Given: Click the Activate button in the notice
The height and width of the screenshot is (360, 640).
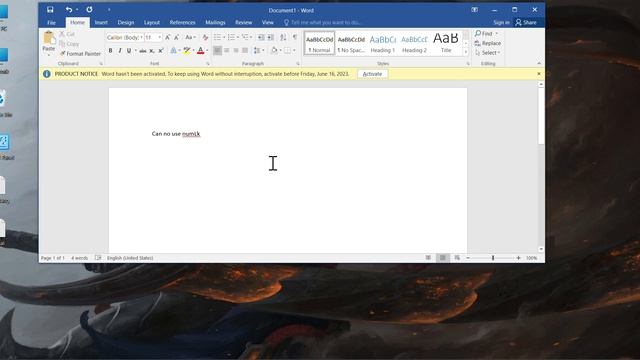Looking at the screenshot, I should point(372,74).
